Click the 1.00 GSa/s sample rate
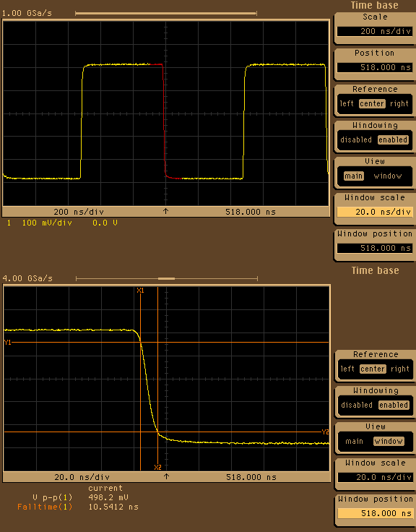 (x=27, y=13)
